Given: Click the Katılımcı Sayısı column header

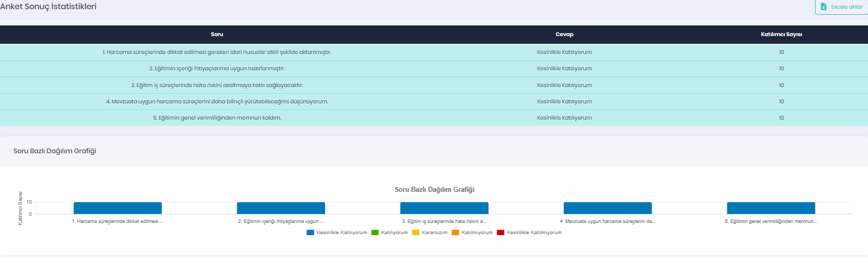Looking at the screenshot, I should point(782,35).
